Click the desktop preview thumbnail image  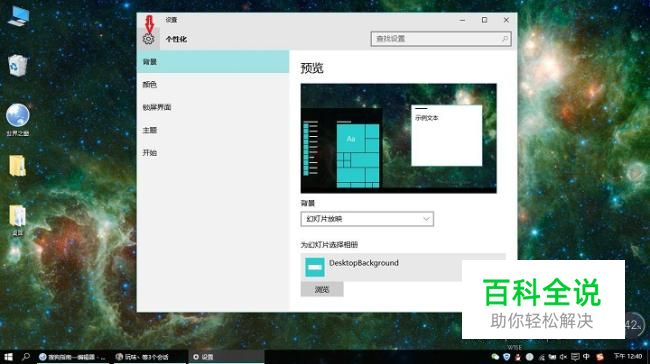pyautogui.click(x=398, y=138)
